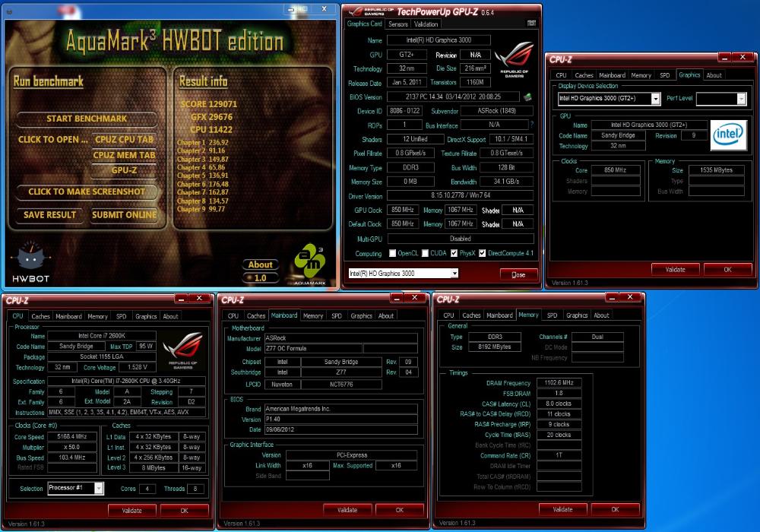Click Validate in the CPU-Z i7 2600K window
This screenshot has width=760, height=532.
coord(131,511)
